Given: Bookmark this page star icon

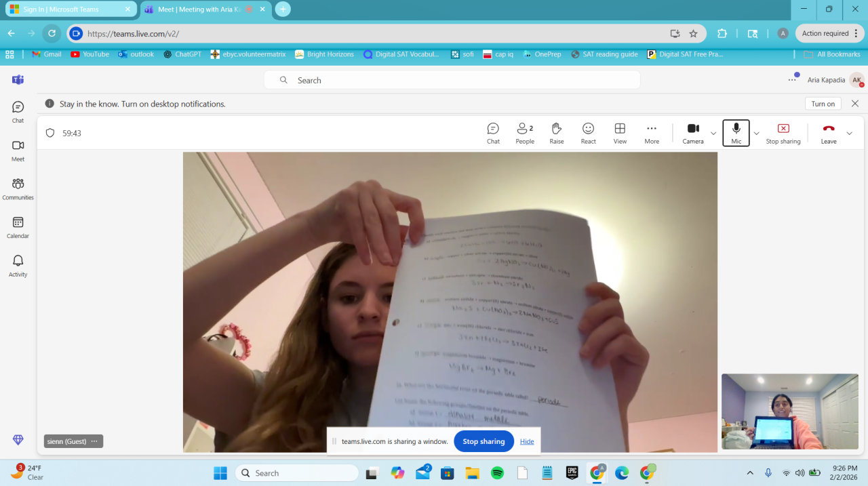Looking at the screenshot, I should [x=693, y=33].
